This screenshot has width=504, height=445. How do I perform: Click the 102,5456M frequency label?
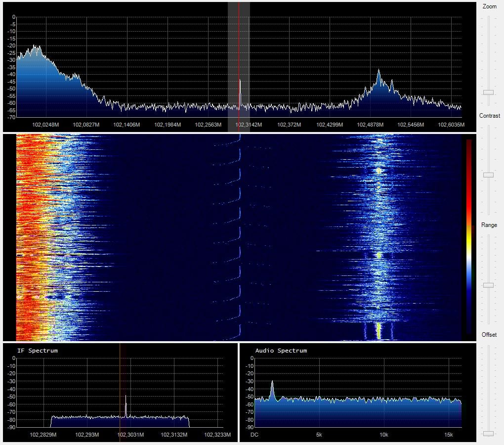pyautogui.click(x=411, y=125)
